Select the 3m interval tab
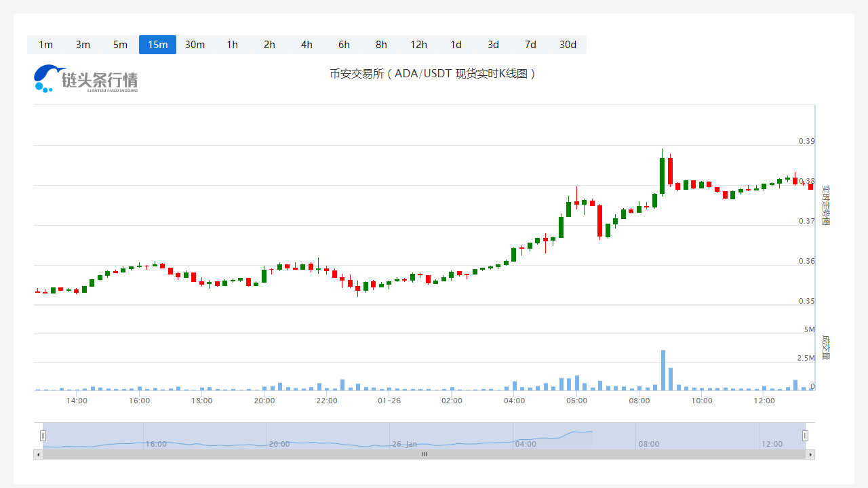This screenshot has width=868, height=488. 83,45
